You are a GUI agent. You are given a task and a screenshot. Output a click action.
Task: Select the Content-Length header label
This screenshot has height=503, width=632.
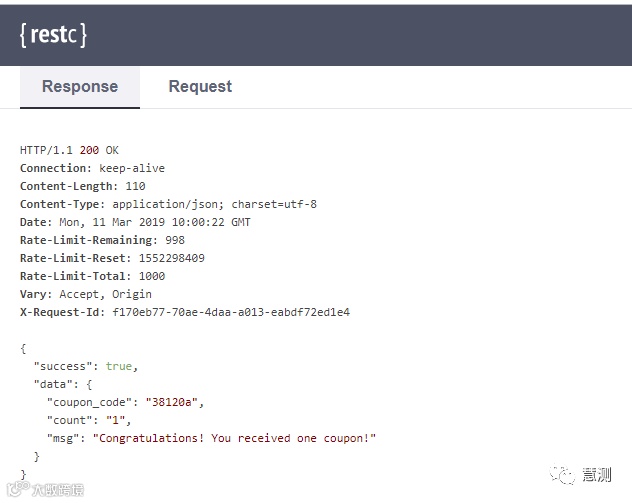click(69, 186)
